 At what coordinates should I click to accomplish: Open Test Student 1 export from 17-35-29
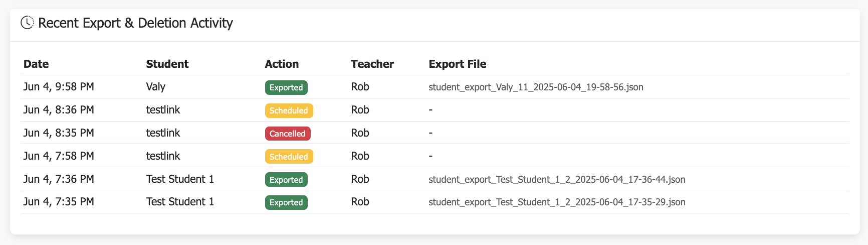click(557, 202)
